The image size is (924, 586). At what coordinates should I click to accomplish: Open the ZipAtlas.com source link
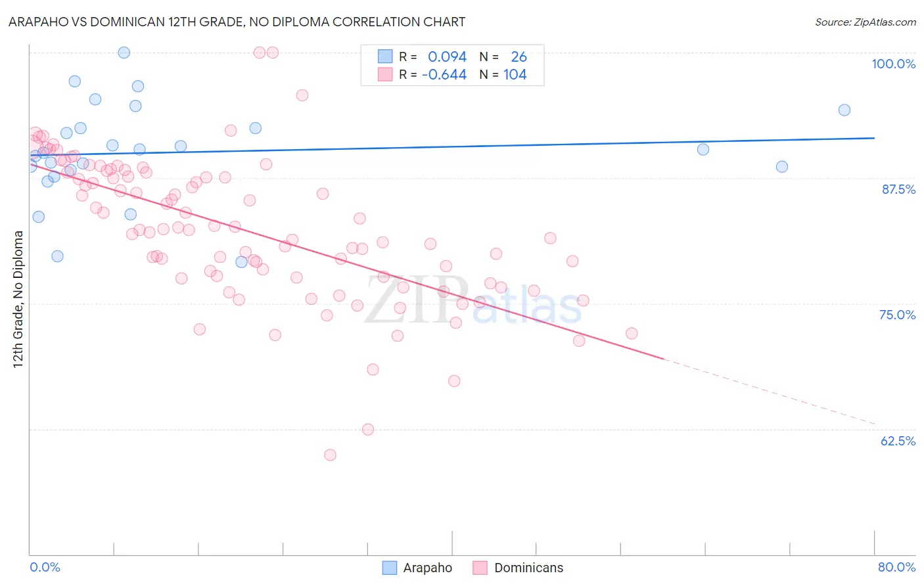[x=866, y=22]
